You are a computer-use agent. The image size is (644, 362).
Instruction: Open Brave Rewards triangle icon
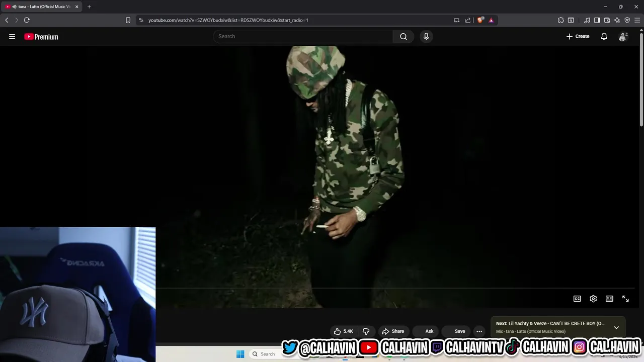click(491, 20)
